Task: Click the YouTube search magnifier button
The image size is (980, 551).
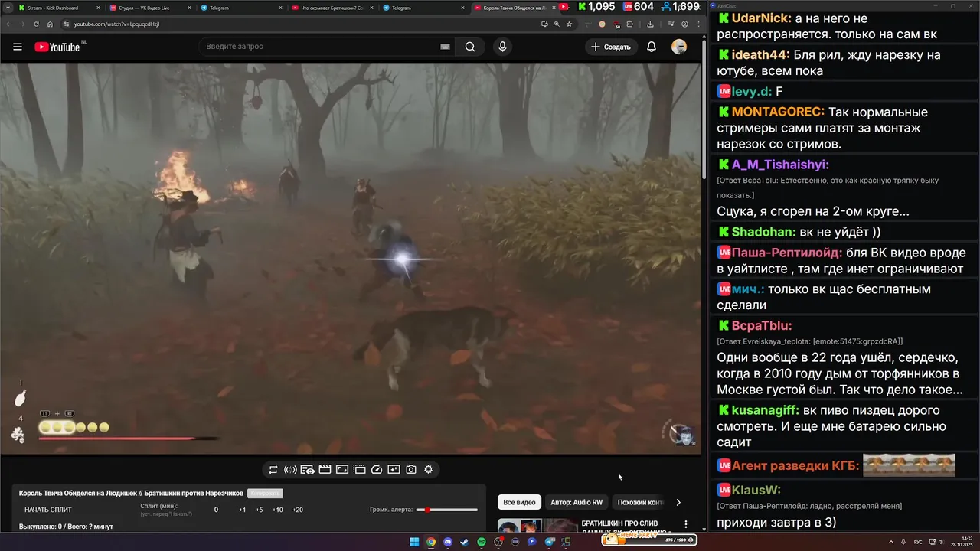Action: click(470, 47)
